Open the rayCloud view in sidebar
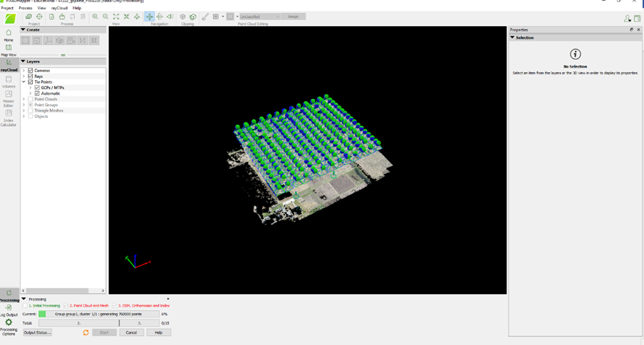The width and height of the screenshot is (644, 345). click(9, 65)
